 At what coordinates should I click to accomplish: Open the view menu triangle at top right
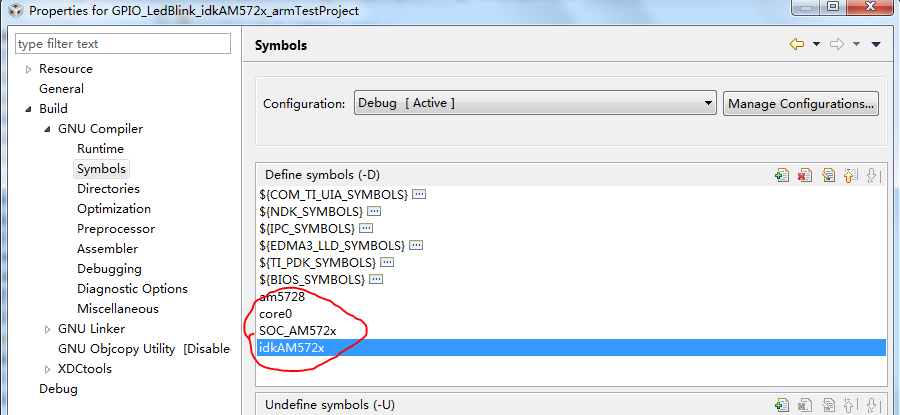pos(876,44)
